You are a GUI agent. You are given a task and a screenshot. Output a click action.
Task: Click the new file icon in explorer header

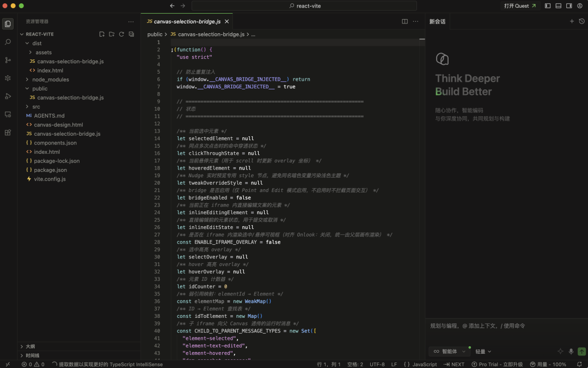tap(102, 34)
